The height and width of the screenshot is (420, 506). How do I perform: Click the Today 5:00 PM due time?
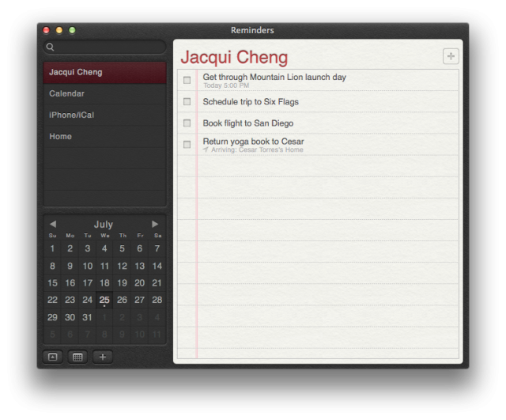pos(226,85)
